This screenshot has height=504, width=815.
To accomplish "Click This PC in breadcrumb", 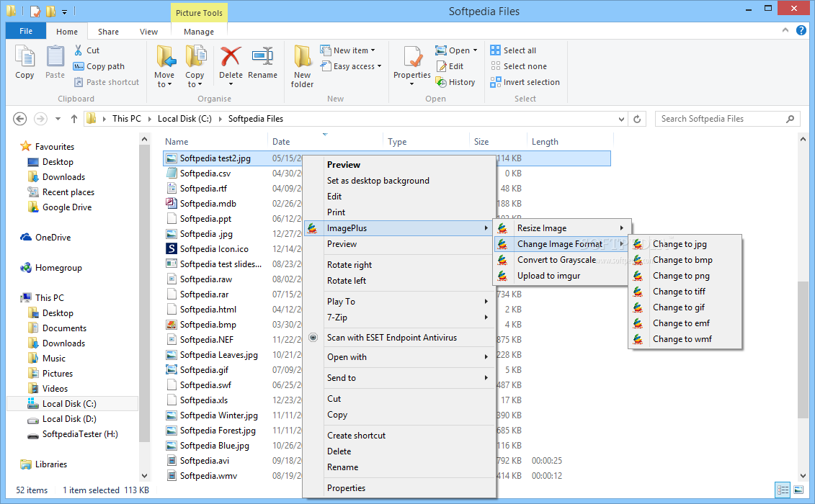I will pos(126,119).
